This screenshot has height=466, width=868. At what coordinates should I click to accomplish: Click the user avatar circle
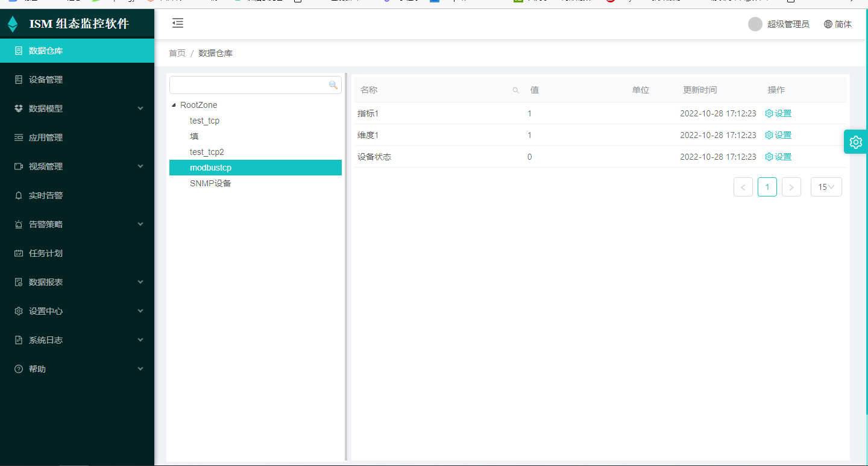[755, 24]
